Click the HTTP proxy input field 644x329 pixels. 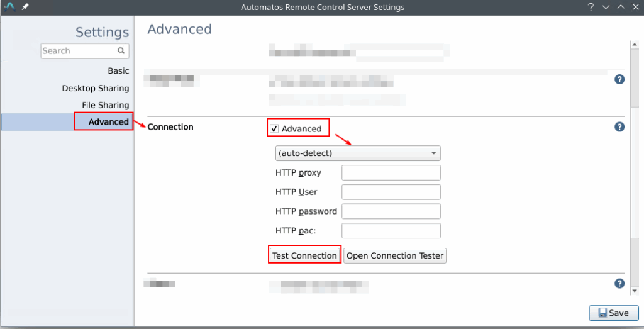click(x=391, y=172)
